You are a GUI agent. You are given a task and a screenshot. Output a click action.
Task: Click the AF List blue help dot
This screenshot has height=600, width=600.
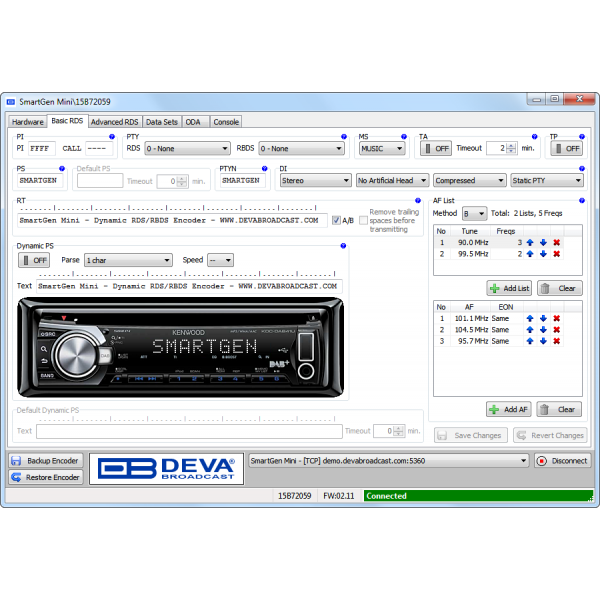point(582,201)
